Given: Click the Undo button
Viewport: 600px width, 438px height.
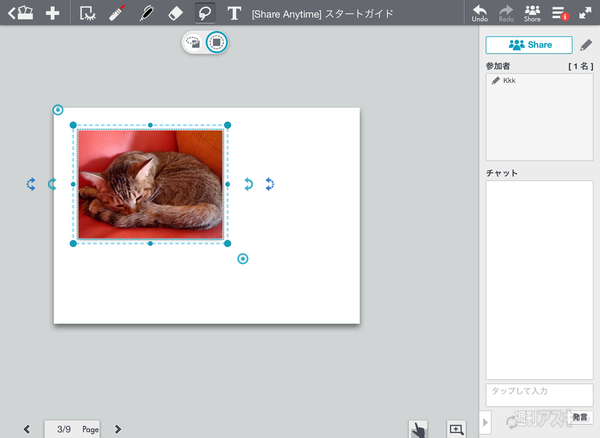Looking at the screenshot, I should (480, 13).
